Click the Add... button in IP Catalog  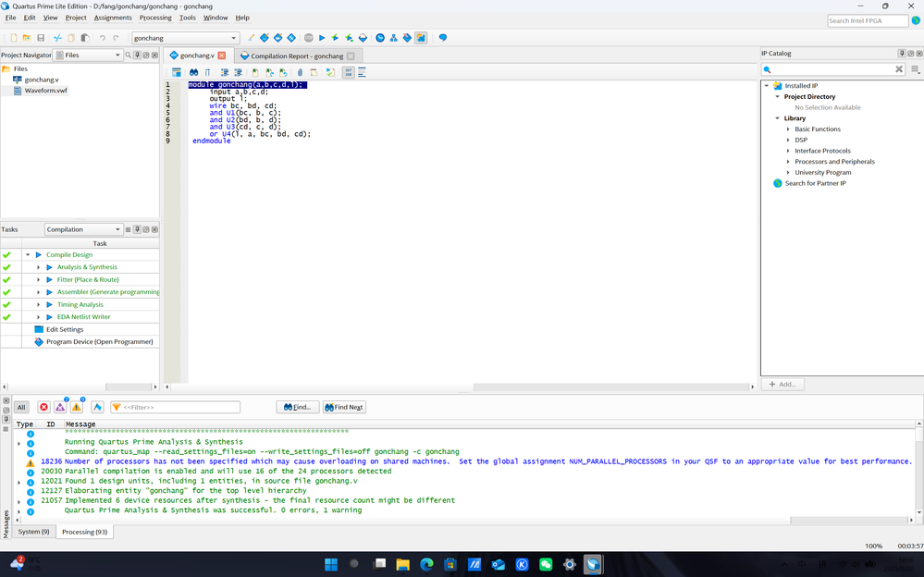point(782,384)
